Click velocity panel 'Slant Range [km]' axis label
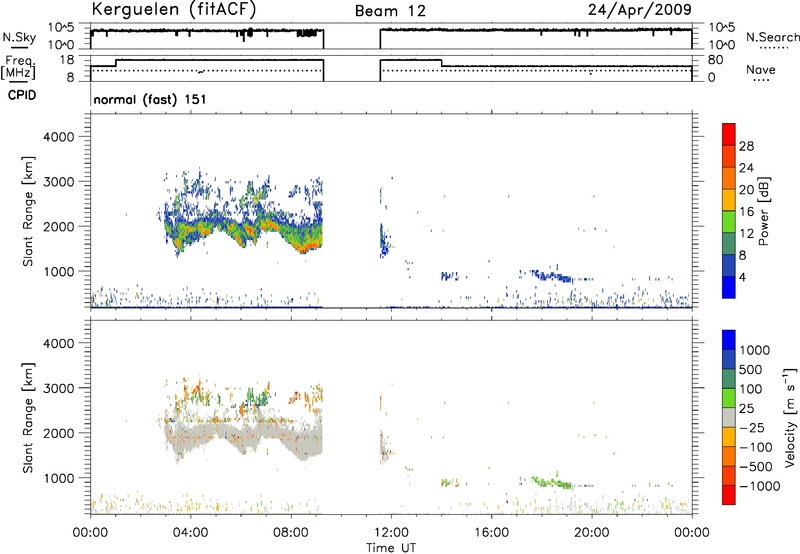The width and height of the screenshot is (800, 554). (28, 418)
